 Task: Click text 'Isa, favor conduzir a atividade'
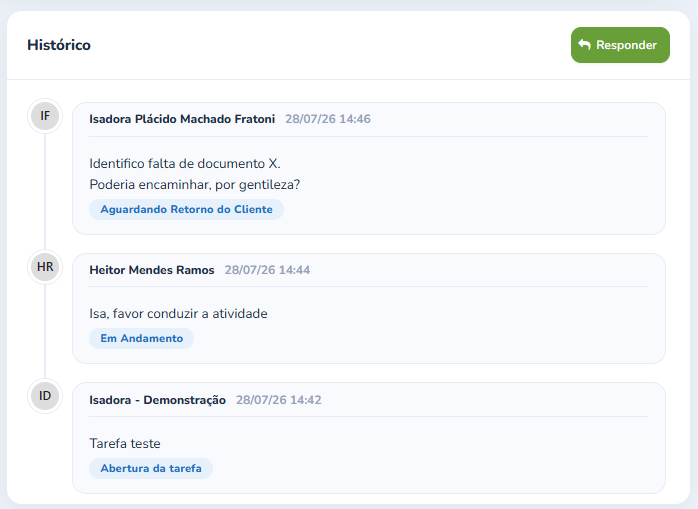(178, 314)
